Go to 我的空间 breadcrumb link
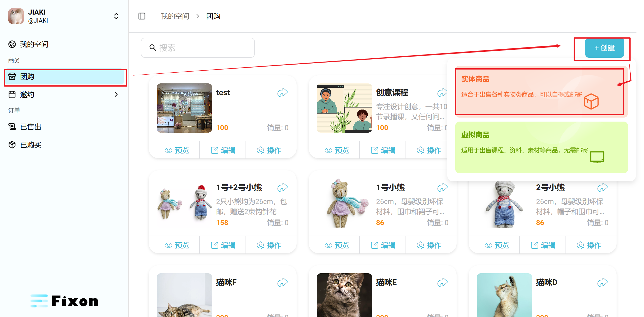 tap(175, 16)
